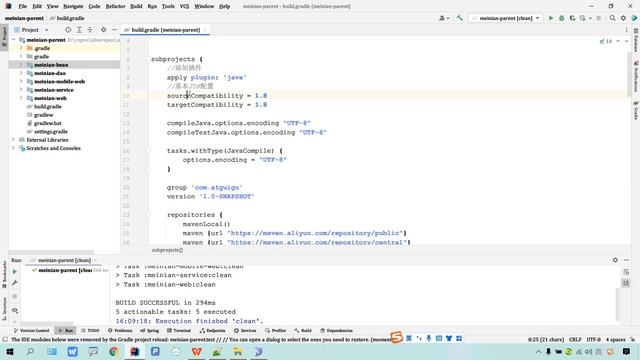Expand all icon in Project panel header
This screenshot has width=640, height=360.
point(79,30)
